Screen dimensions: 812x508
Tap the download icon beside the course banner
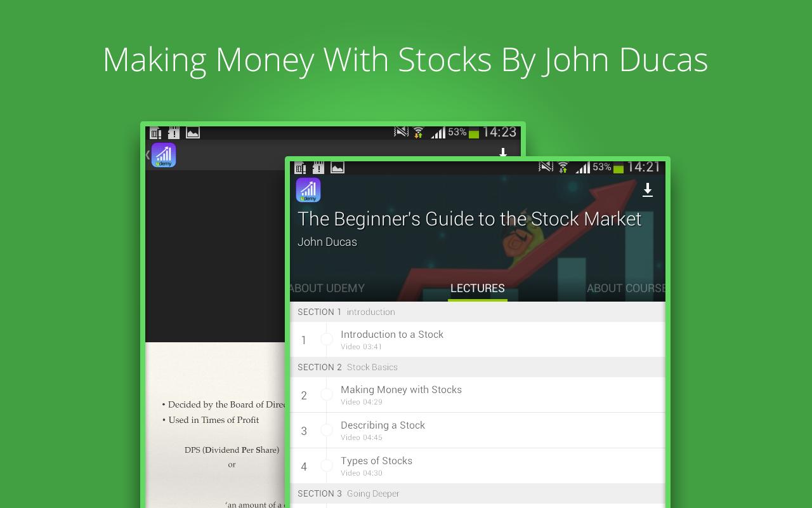click(x=648, y=190)
